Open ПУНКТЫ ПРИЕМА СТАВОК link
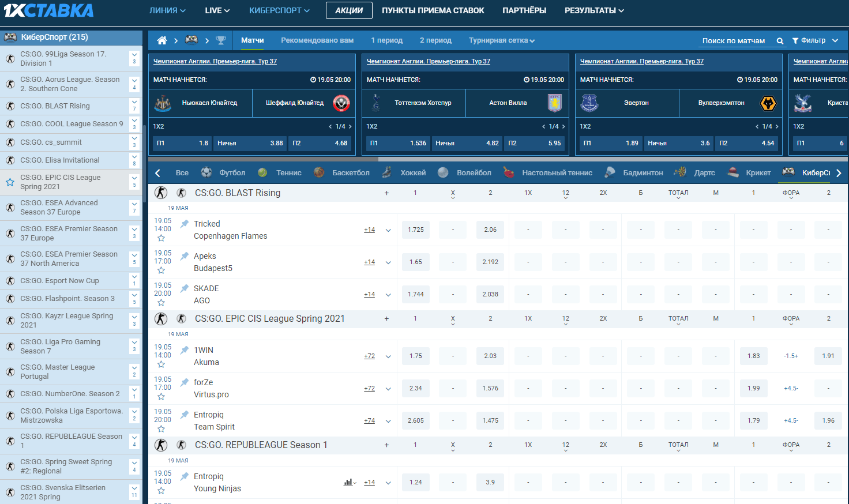The height and width of the screenshot is (504, 849). [x=433, y=10]
